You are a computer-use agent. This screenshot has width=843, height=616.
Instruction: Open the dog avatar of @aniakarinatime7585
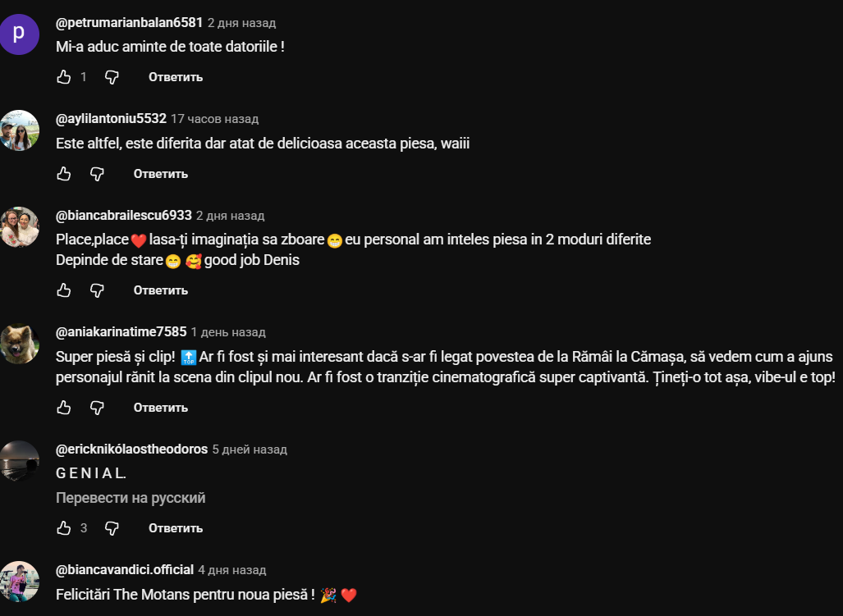coord(20,344)
